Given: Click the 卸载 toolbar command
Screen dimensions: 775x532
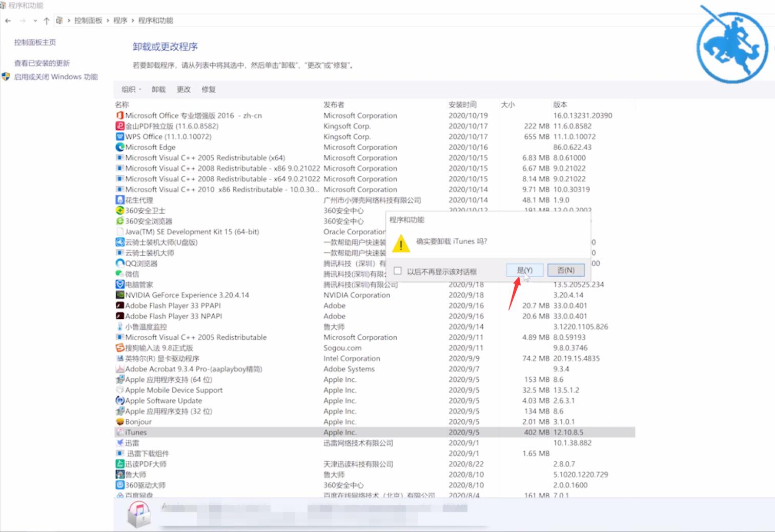Looking at the screenshot, I should coord(158,89).
